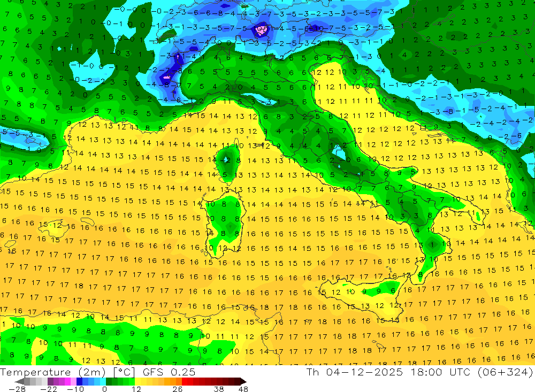Select the cyan swatch left of '0'
The width and height of the screenshot is (535, 392).
pos(103,381)
